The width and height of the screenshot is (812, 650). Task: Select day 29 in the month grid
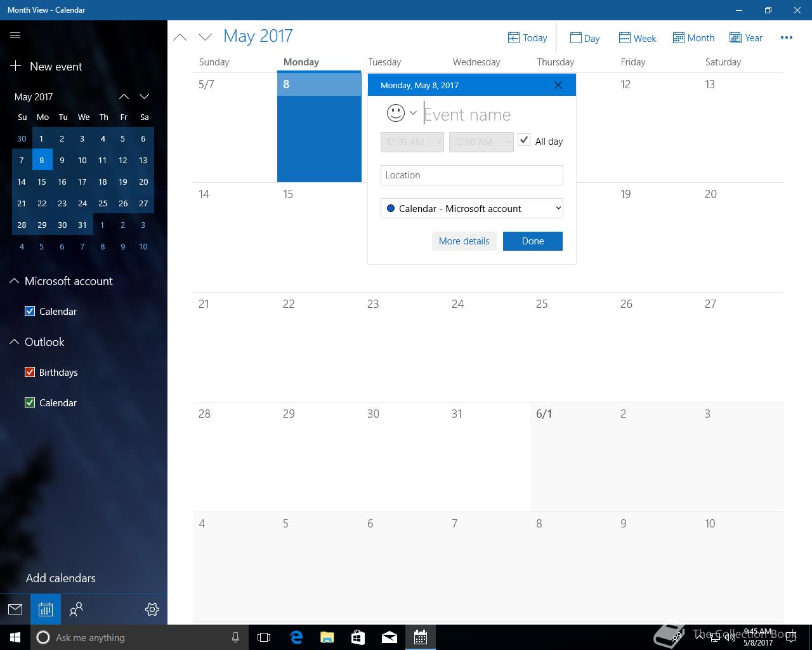tap(319, 457)
